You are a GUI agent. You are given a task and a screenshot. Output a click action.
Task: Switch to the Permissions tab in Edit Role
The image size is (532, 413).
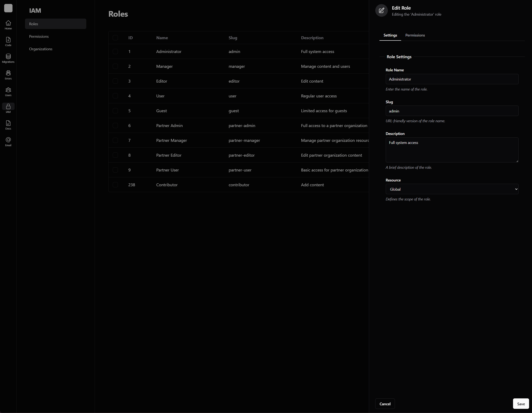[x=415, y=35]
